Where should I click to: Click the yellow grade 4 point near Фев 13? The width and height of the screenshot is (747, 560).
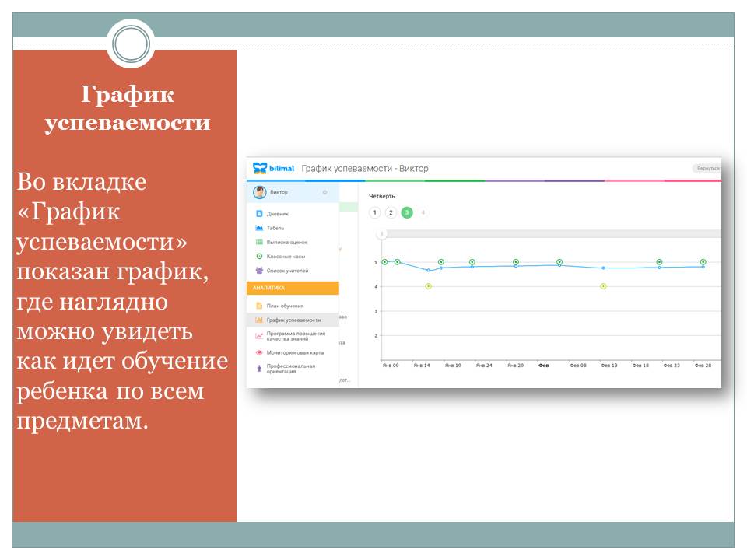tap(603, 287)
